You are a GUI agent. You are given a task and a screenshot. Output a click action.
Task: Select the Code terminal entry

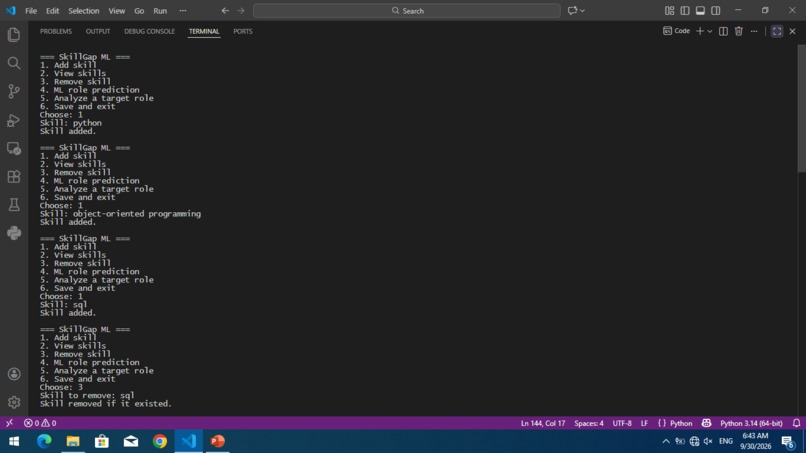pos(676,31)
